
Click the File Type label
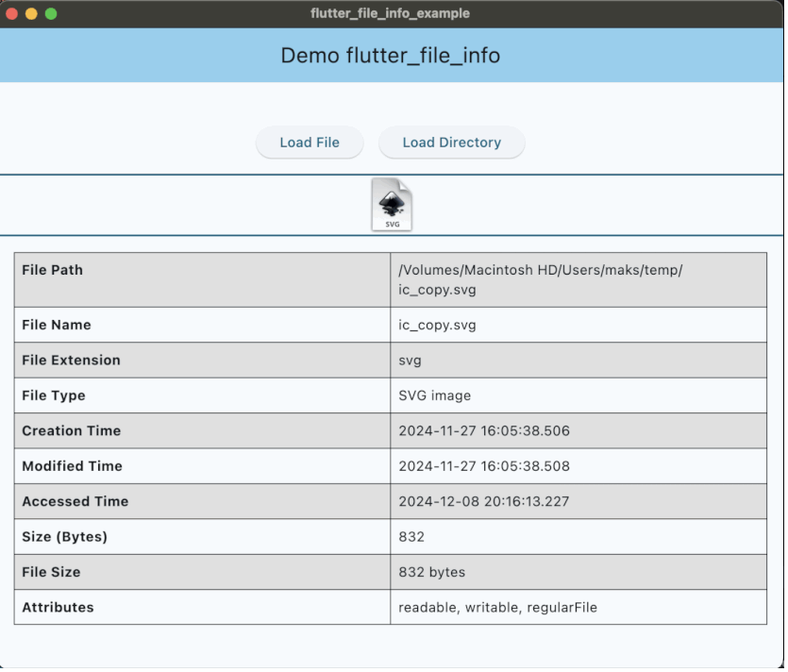click(54, 397)
